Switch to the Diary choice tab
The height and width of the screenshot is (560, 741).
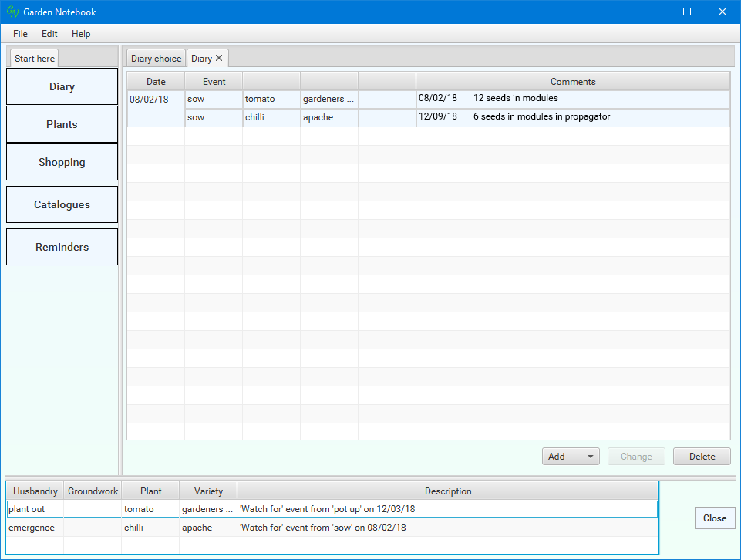tap(156, 59)
